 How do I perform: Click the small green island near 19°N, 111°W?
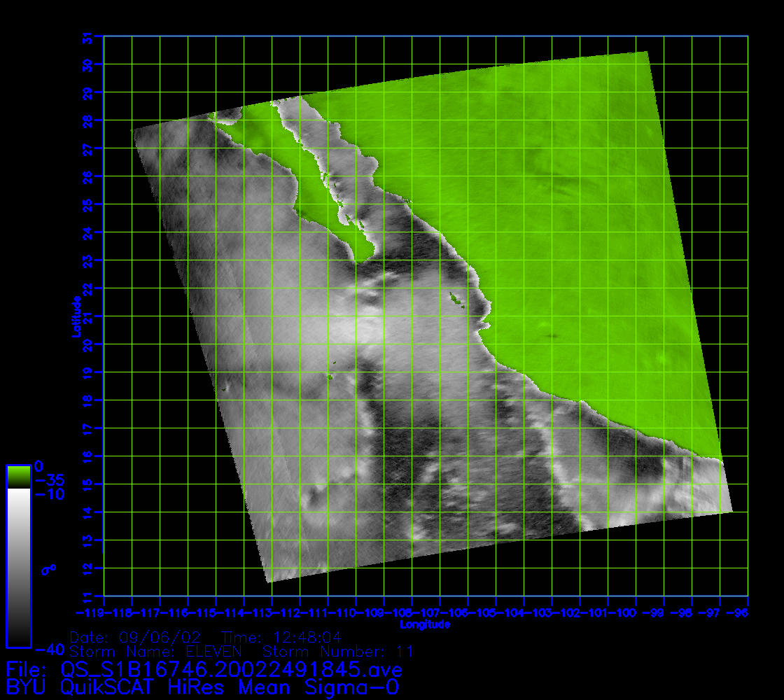click(x=330, y=378)
